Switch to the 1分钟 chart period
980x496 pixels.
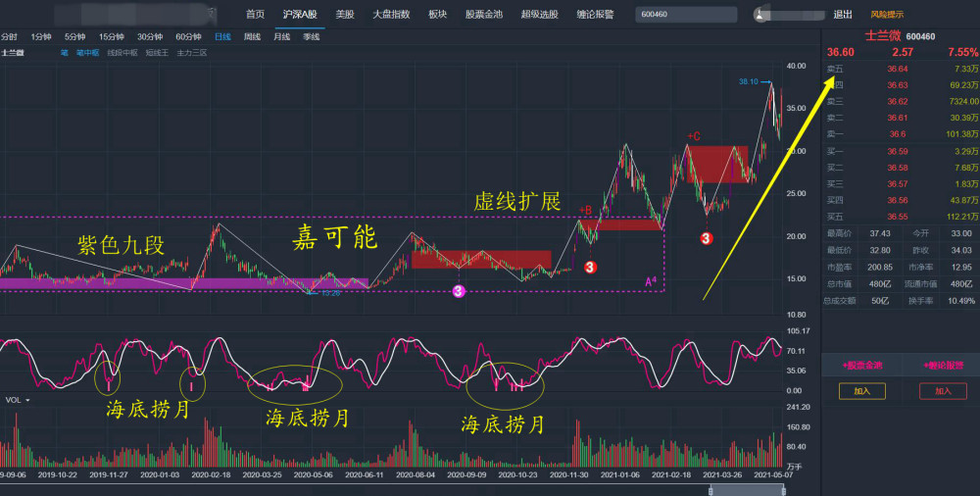tap(40, 37)
